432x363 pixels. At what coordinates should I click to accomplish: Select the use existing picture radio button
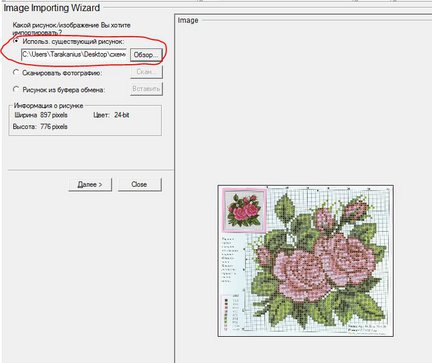[16, 41]
